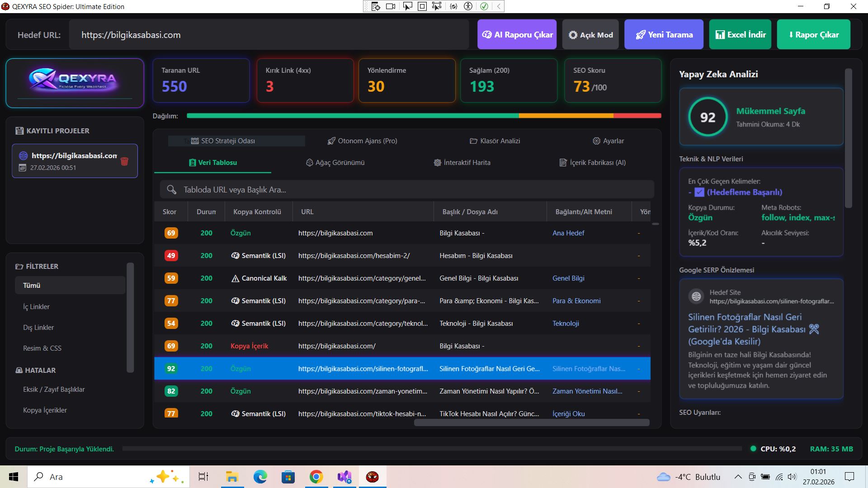Viewport: 868px width, 488px height.
Task: Switch to Ağaç Görünümü tab
Action: click(335, 163)
